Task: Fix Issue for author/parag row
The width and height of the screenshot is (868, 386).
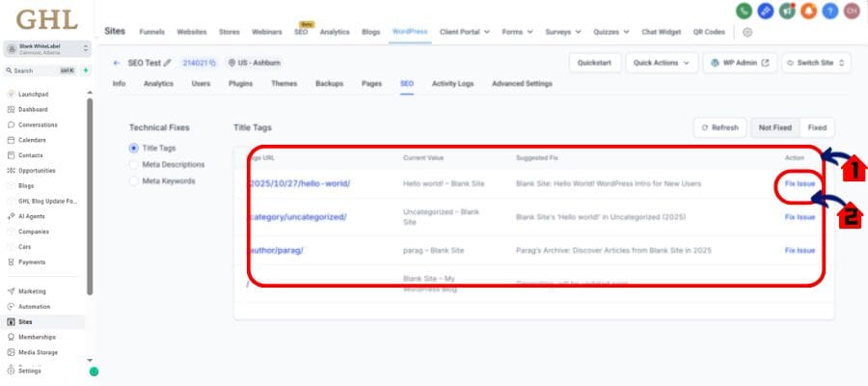Action: coord(800,250)
